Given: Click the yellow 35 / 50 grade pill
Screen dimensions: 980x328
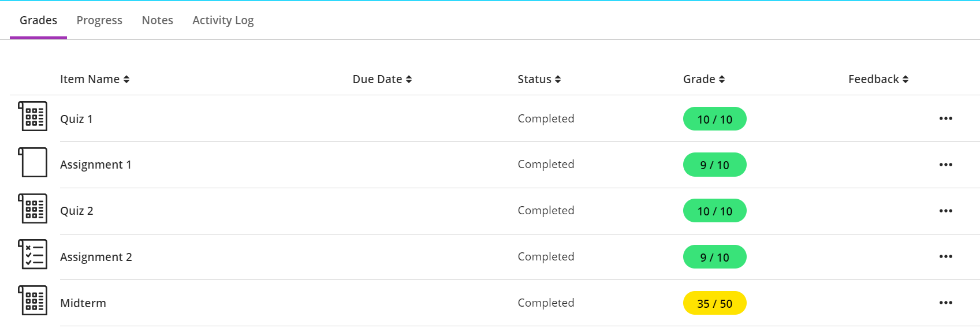Looking at the screenshot, I should (714, 303).
